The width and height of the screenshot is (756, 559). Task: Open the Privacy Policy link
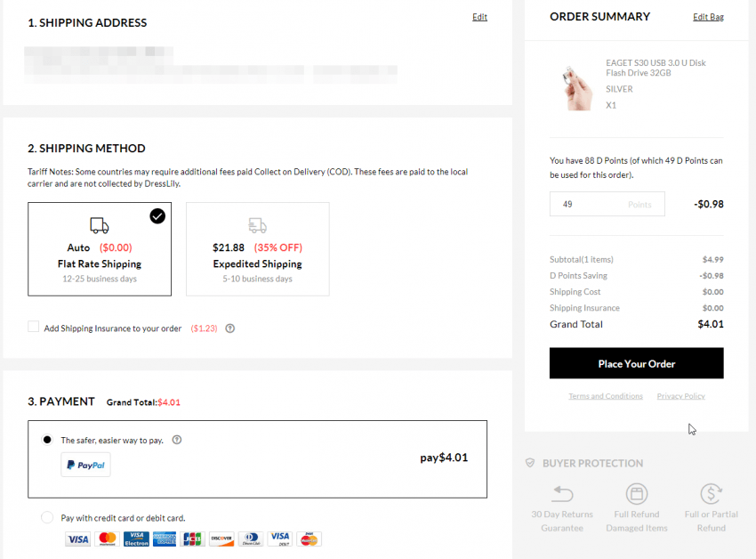coord(680,396)
